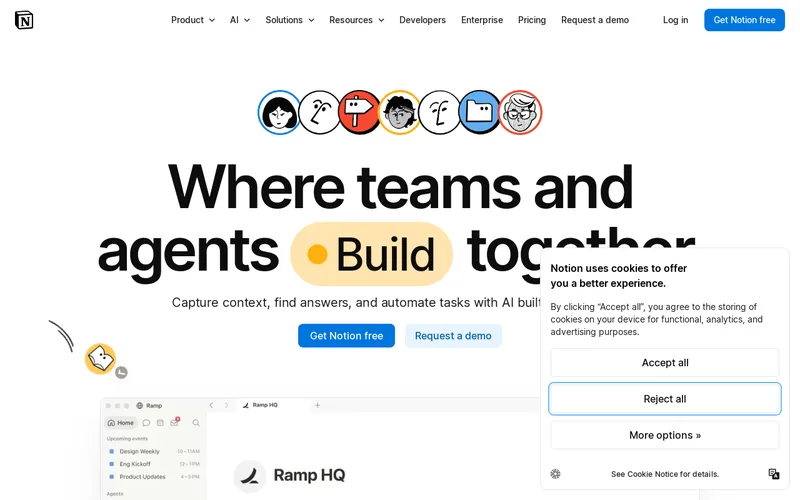Click the 4–5PM time beside Product Updates
Image resolution: width=800 pixels, height=500 pixels.
point(190,477)
